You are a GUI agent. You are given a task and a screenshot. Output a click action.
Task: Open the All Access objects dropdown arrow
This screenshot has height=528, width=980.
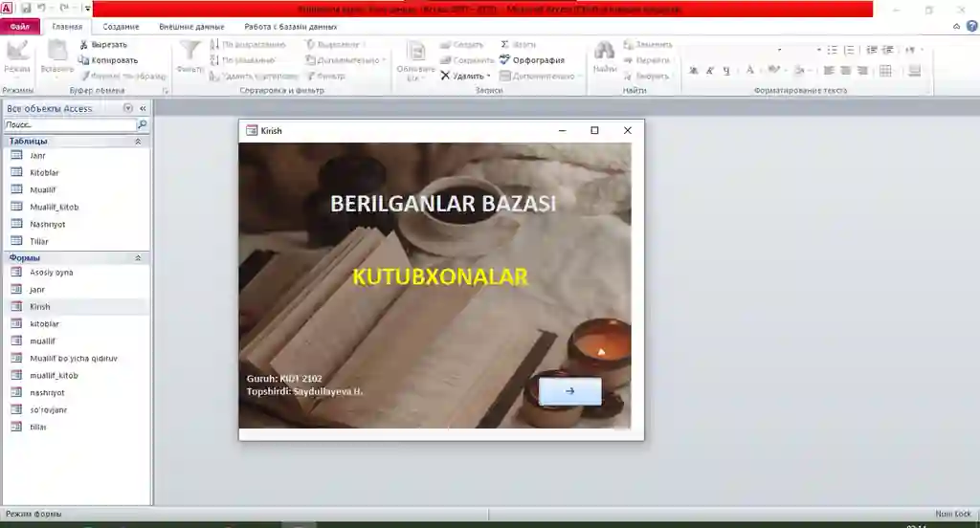point(128,108)
